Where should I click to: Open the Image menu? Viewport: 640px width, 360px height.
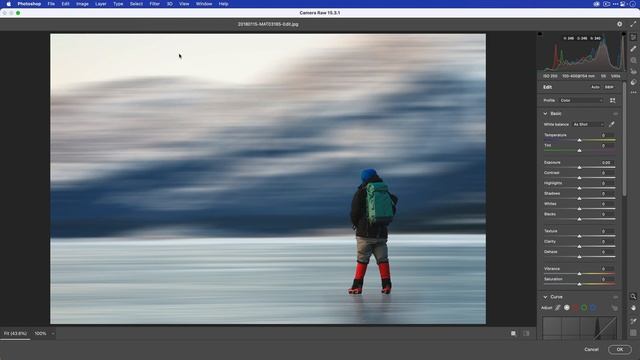click(82, 4)
